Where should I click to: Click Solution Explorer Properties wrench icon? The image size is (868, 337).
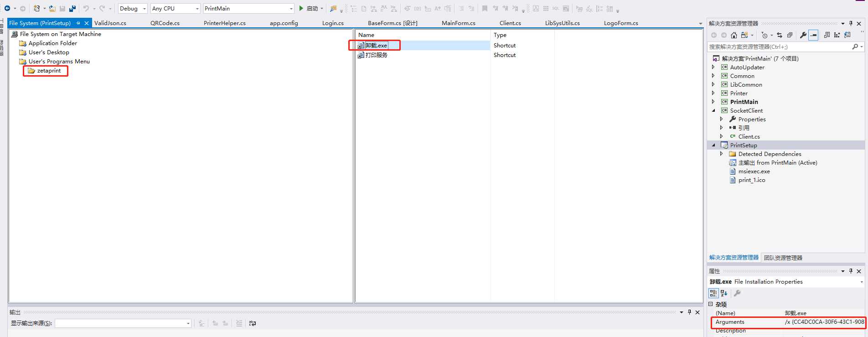(x=803, y=35)
